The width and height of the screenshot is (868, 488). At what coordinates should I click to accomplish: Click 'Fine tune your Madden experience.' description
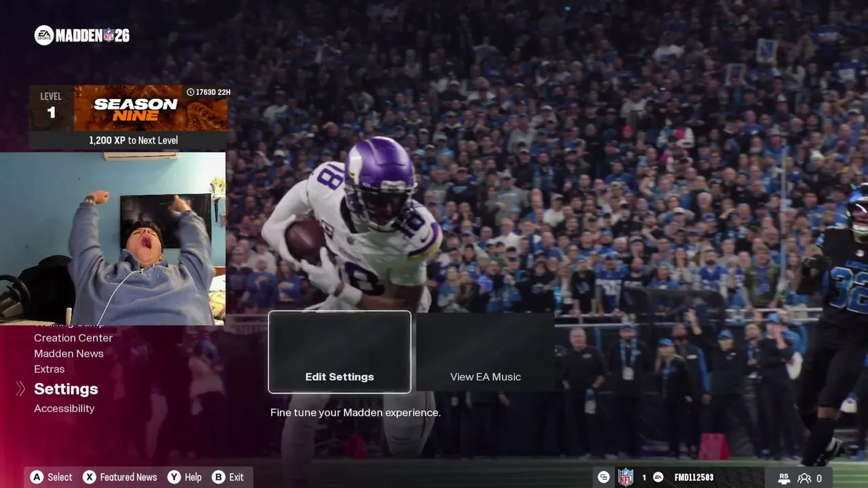355,412
